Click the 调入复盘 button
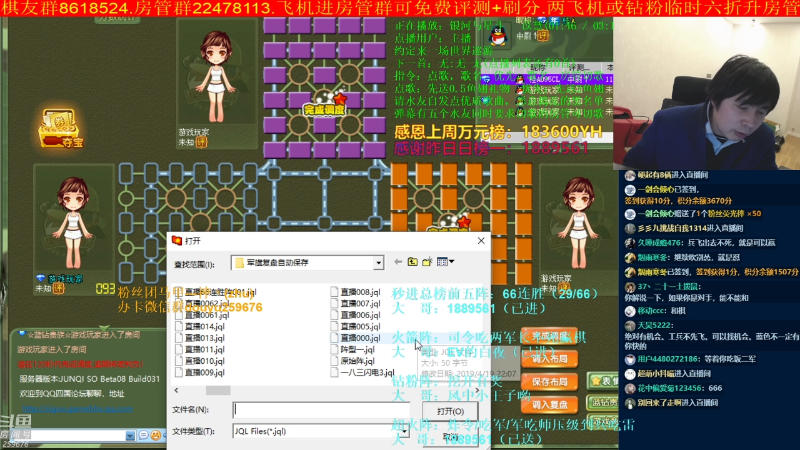 (x=549, y=405)
